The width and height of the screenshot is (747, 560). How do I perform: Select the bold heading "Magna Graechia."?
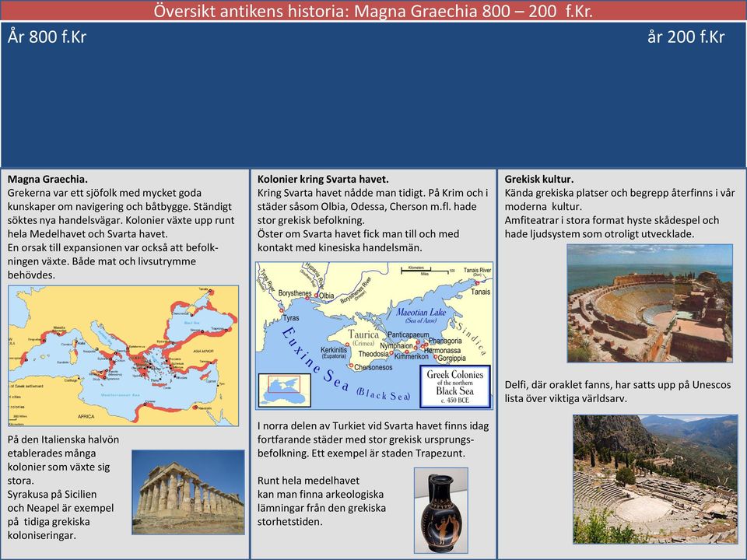[47, 180]
